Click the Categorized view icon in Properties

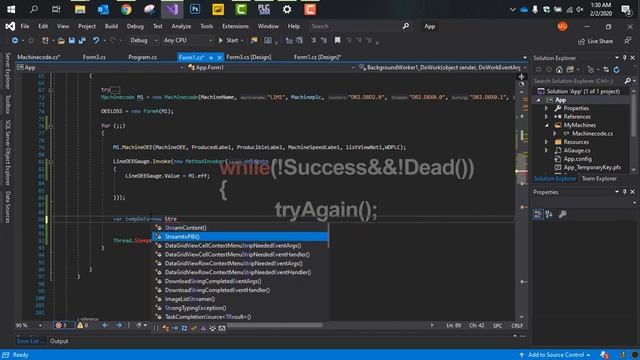click(538, 214)
